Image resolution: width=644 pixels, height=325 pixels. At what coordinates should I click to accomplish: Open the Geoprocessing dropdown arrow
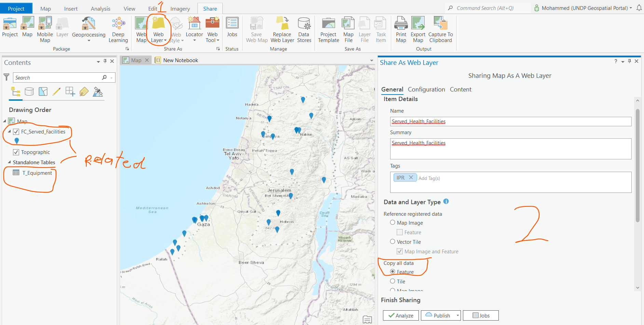89,41
